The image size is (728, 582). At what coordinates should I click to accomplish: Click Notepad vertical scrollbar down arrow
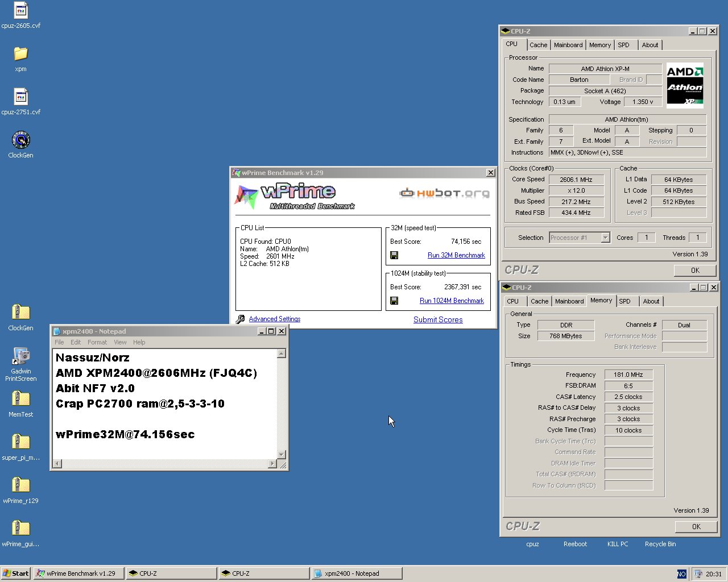tap(281, 454)
